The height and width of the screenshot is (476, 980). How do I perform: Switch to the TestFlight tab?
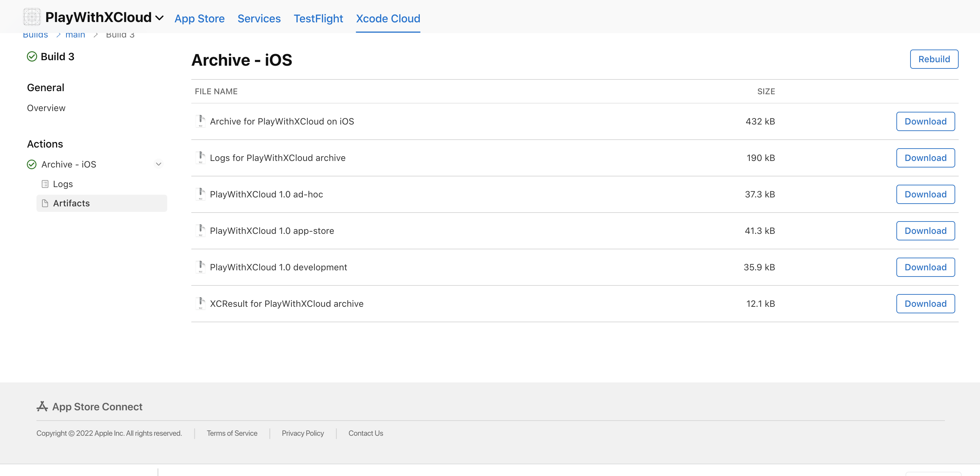[x=318, y=18]
